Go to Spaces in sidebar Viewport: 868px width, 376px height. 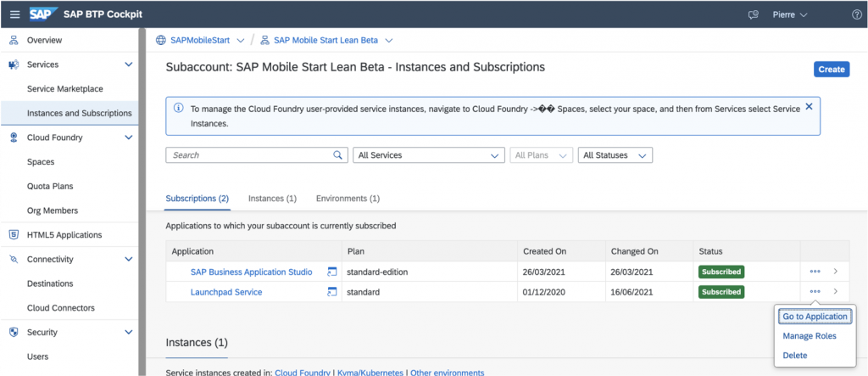click(x=41, y=162)
